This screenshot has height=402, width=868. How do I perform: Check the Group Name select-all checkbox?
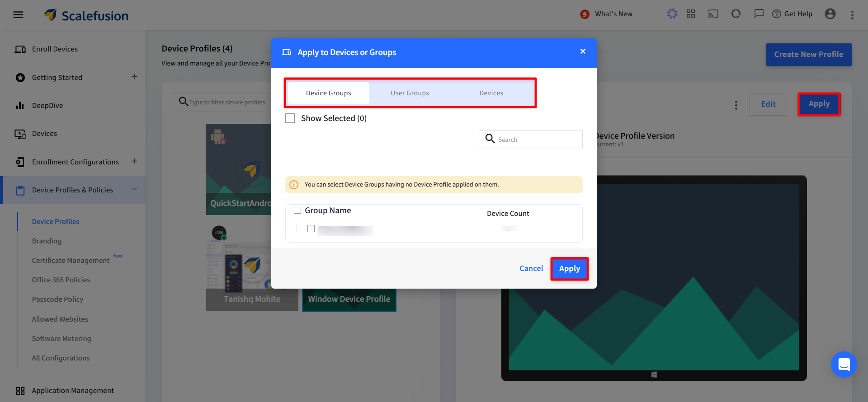pyautogui.click(x=297, y=210)
